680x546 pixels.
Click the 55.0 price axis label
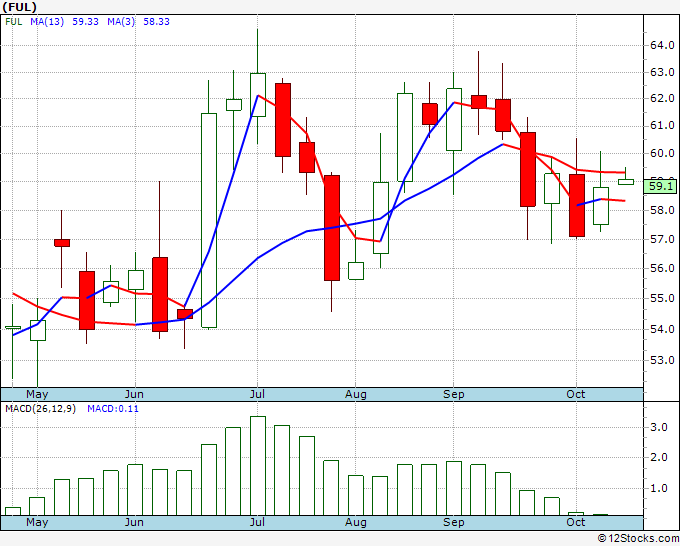662,298
